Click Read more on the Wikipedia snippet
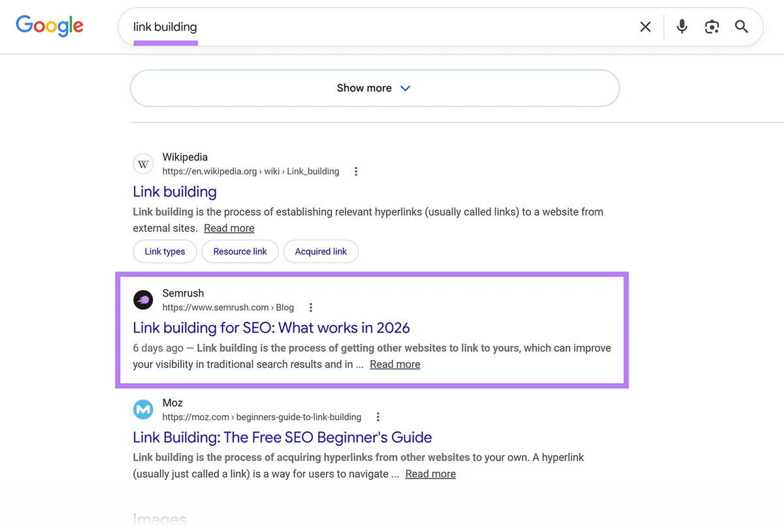 [229, 228]
